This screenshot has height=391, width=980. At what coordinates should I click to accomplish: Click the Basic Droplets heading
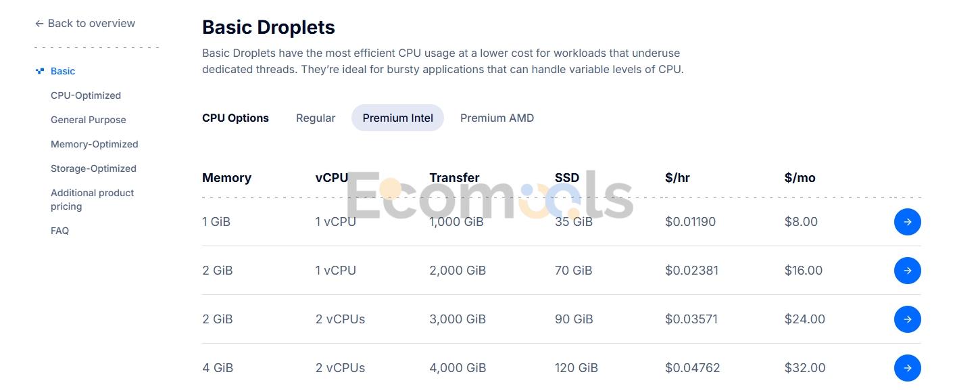point(268,27)
